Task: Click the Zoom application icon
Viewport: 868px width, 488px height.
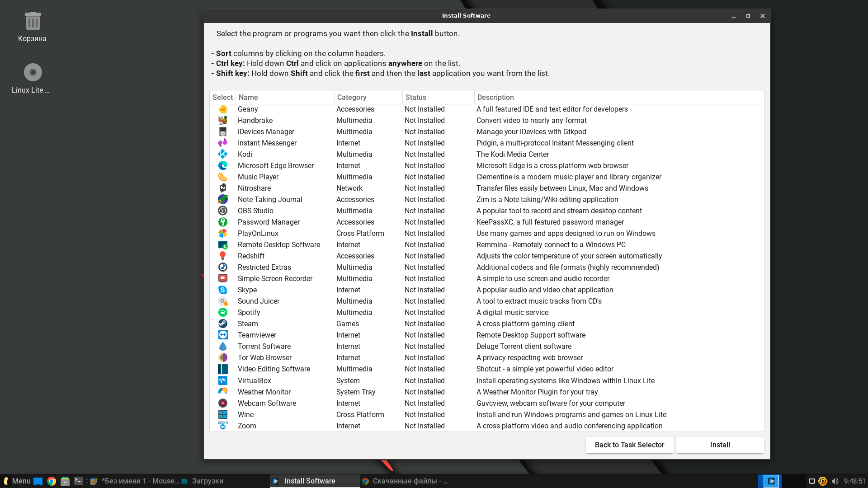Action: tap(222, 426)
